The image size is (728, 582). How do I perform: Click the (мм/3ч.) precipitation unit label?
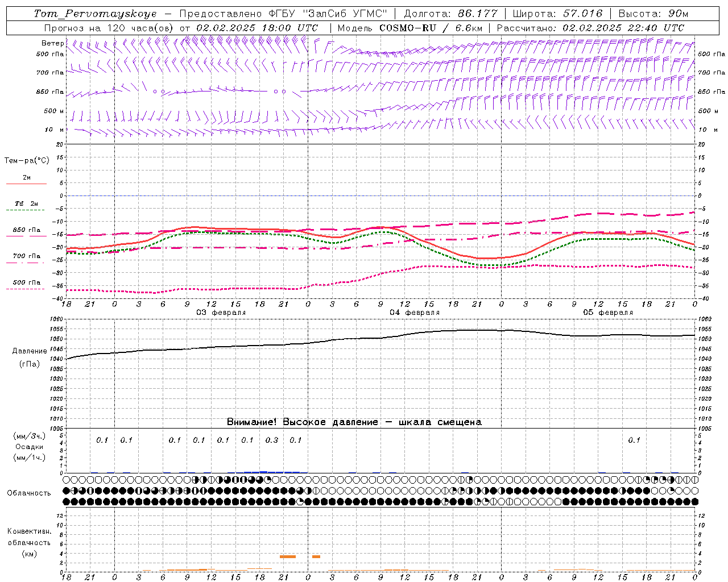(30, 436)
